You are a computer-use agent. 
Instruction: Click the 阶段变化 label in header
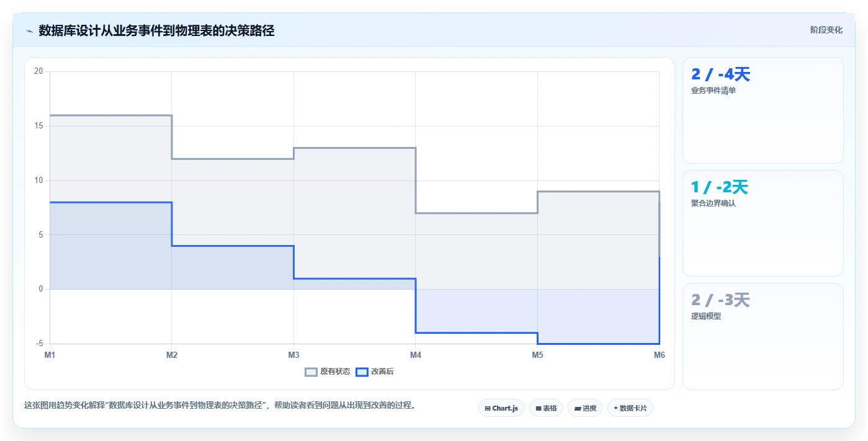coord(826,30)
